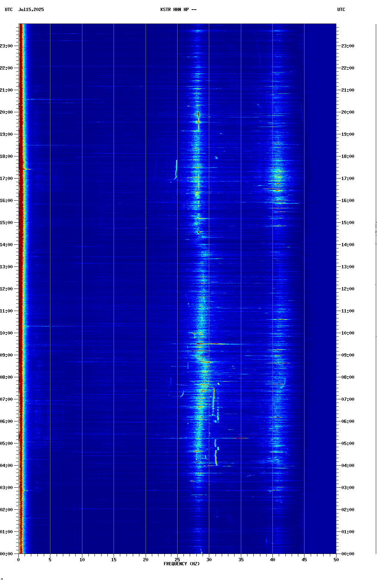Viewport: 392px width, 583px height.
Task: Click 09:00 on the right time axis
Action: coord(348,355)
